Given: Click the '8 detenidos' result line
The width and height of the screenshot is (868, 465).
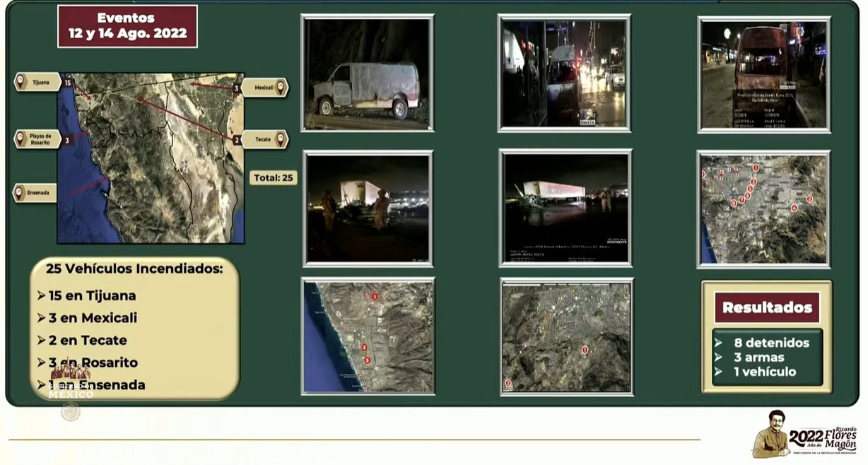Looking at the screenshot, I should pos(771,343).
